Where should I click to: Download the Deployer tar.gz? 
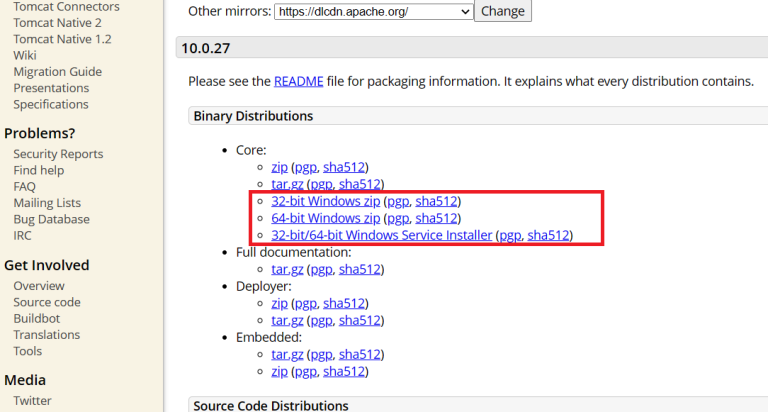coord(287,320)
